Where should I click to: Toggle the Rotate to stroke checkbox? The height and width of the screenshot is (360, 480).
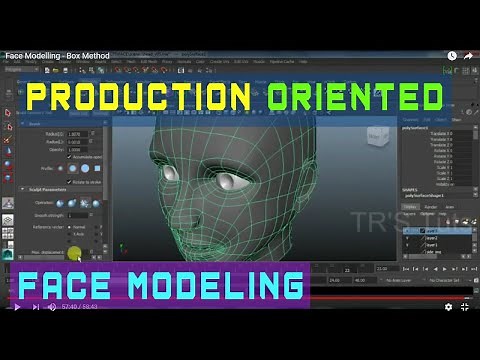pyautogui.click(x=69, y=182)
